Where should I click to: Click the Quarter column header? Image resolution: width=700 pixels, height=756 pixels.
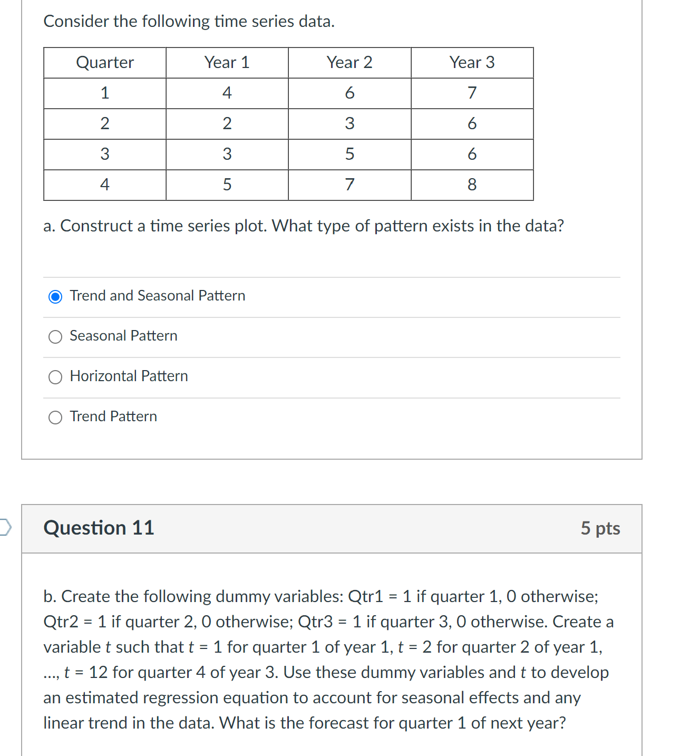point(104,62)
